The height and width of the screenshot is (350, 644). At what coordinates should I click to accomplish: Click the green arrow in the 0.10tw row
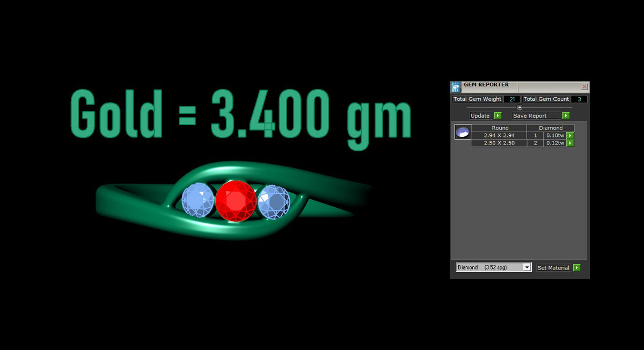570,136
